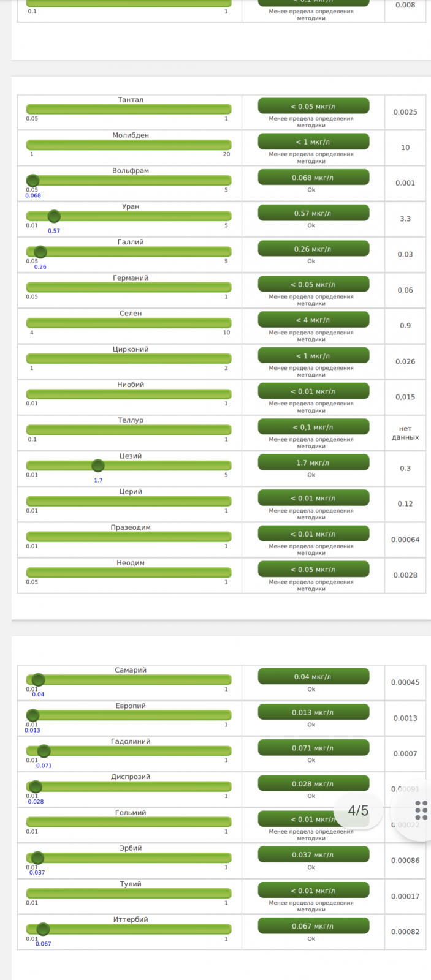
Task: Select the 1.7 мкг/л green badge
Action: coord(313,462)
